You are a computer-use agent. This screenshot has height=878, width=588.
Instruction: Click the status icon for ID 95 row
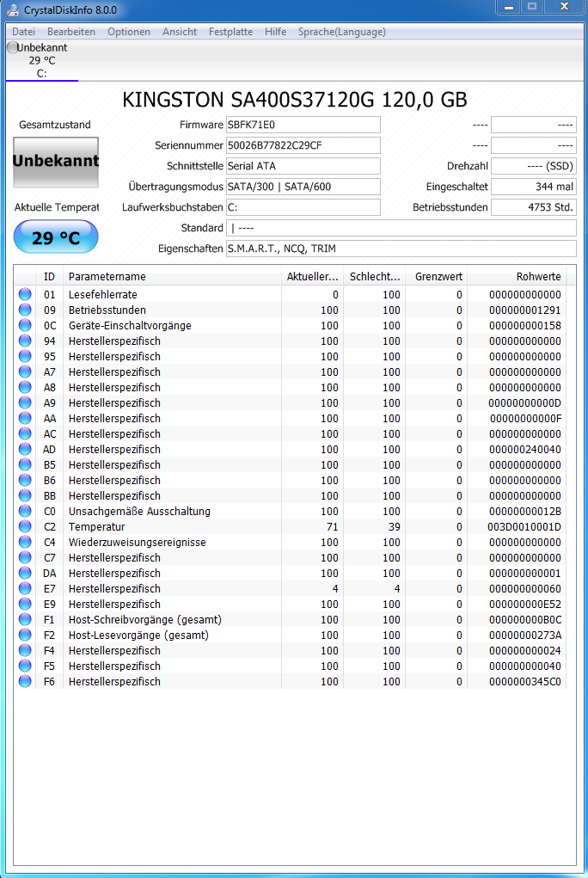(x=25, y=356)
